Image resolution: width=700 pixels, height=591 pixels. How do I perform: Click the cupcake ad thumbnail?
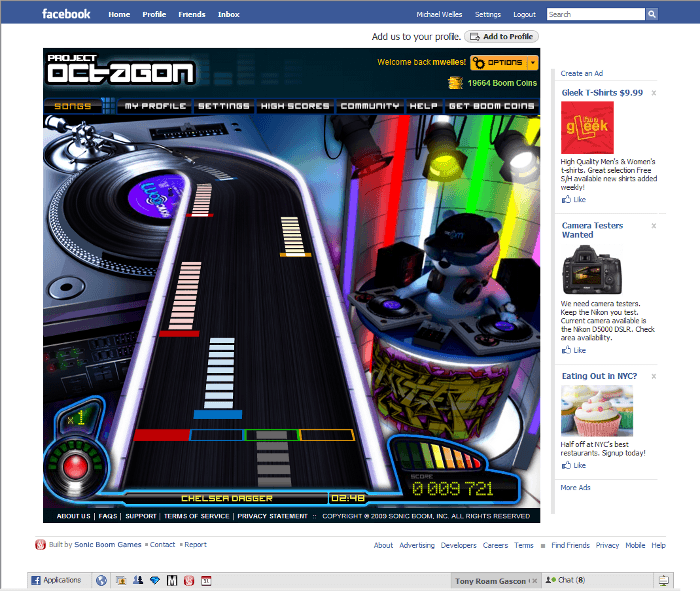597,411
